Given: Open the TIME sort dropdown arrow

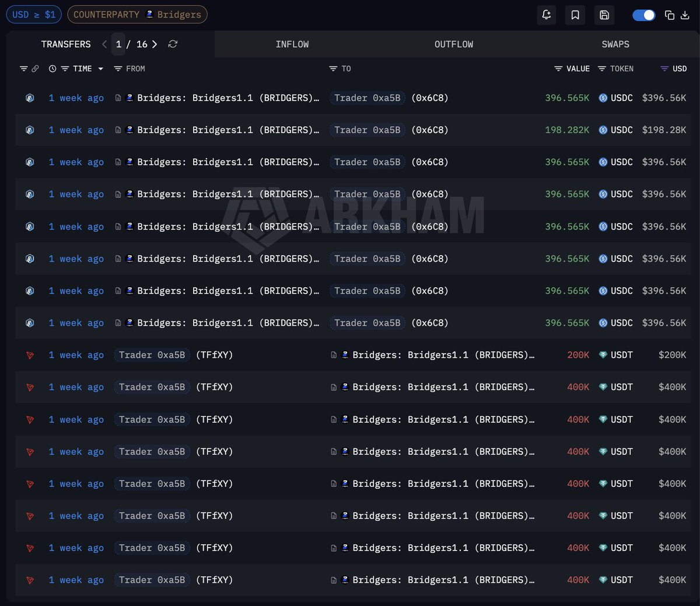Looking at the screenshot, I should coord(101,69).
